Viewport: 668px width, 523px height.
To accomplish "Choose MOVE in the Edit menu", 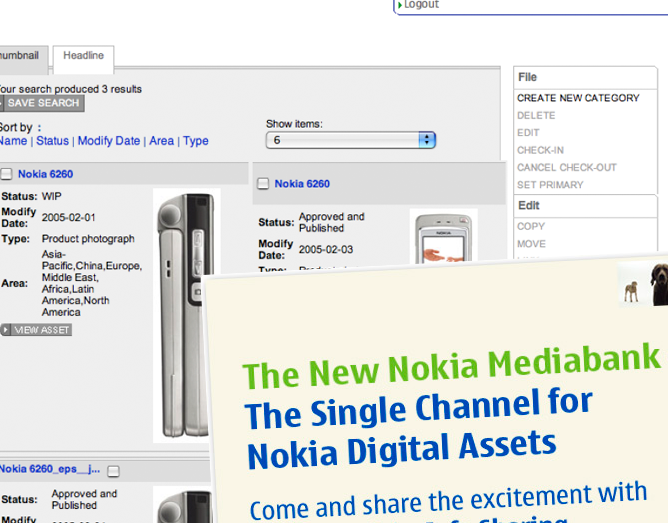I will click(x=531, y=244).
